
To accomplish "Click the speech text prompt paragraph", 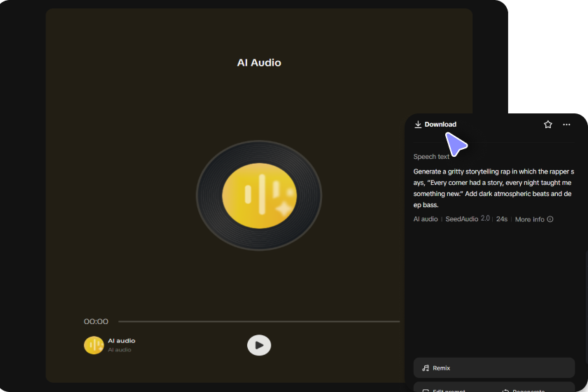I will pyautogui.click(x=493, y=188).
